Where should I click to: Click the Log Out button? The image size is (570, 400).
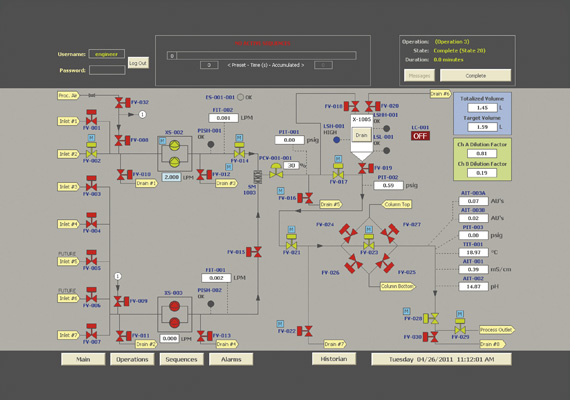pos(138,63)
